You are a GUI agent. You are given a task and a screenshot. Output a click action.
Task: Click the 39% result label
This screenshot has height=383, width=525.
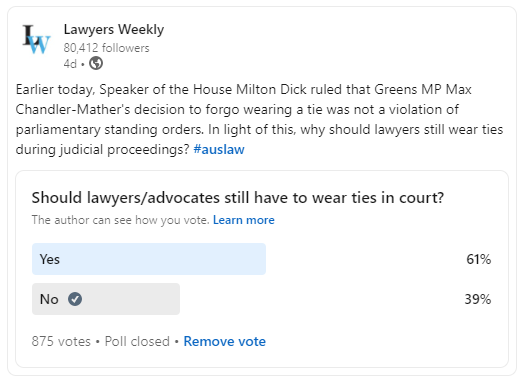click(478, 299)
